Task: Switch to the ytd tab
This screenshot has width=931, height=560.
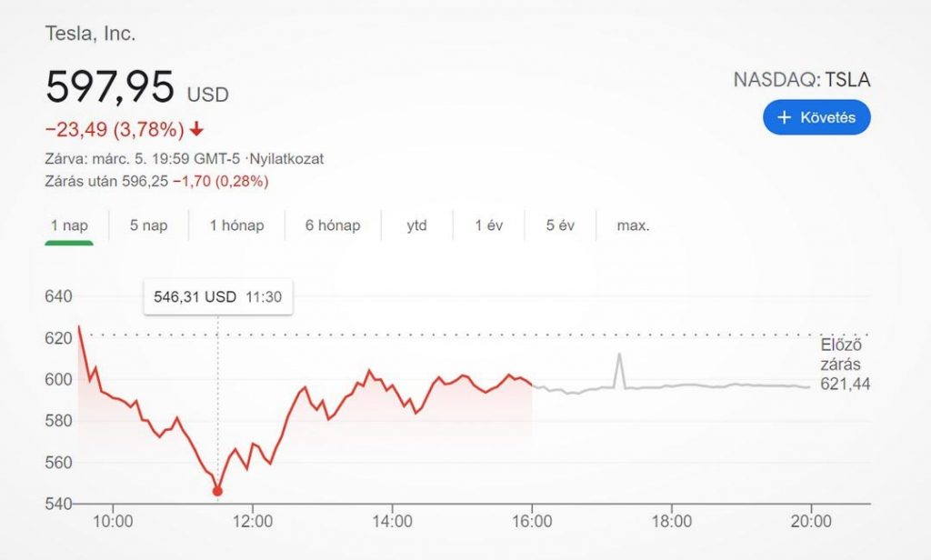Action: coord(416,225)
